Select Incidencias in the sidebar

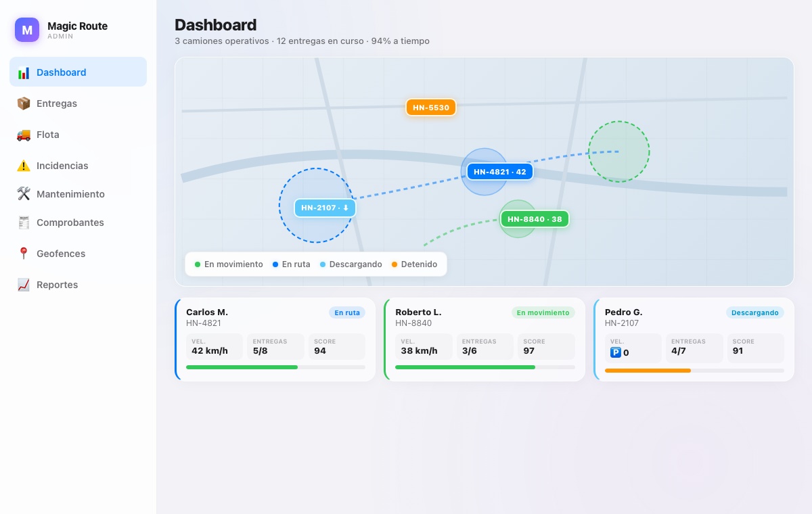(78, 165)
